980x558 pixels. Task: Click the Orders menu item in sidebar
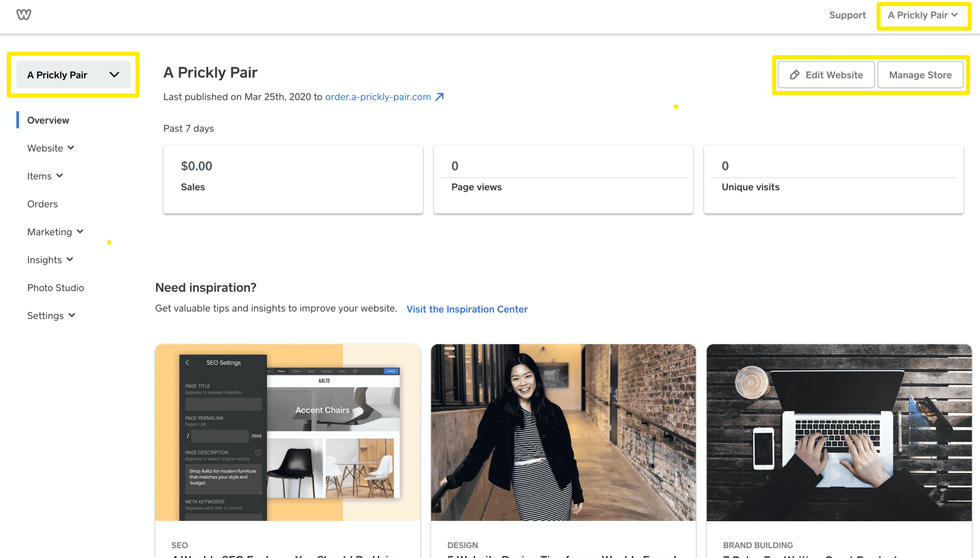[x=42, y=203]
